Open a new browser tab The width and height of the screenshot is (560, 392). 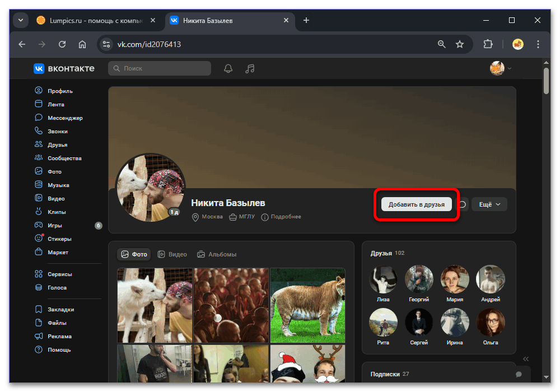(x=306, y=20)
